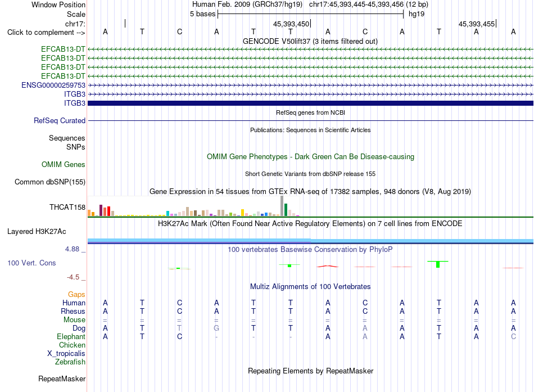The height and width of the screenshot is (392, 534).
Task: Click the RepeatMasker track label
Action: (62, 379)
